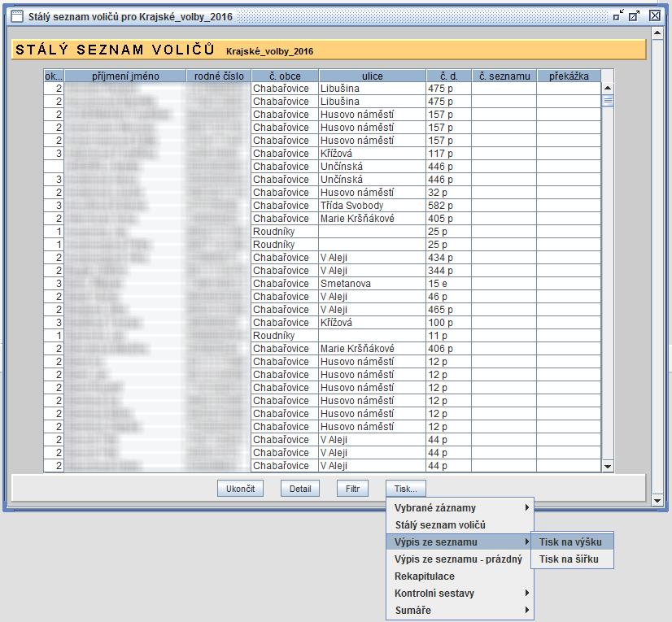This screenshot has width=672, height=622.
Task: Expand arrow beside Kontrolní sestavy
Action: [x=527, y=593]
